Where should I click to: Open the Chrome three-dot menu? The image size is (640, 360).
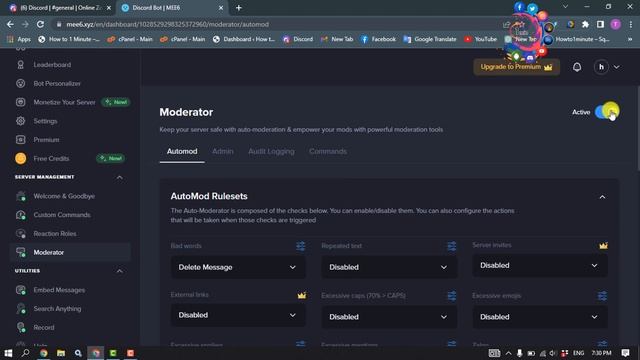631,24
